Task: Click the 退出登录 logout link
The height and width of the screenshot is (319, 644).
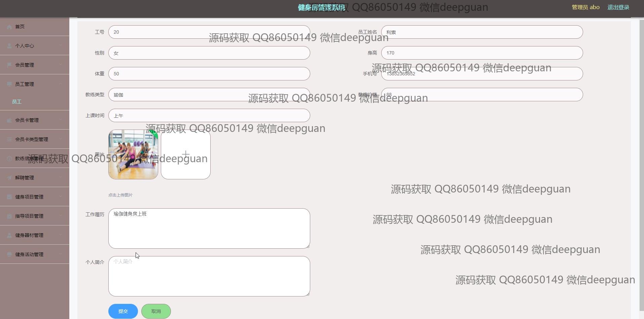Action: pos(618,7)
